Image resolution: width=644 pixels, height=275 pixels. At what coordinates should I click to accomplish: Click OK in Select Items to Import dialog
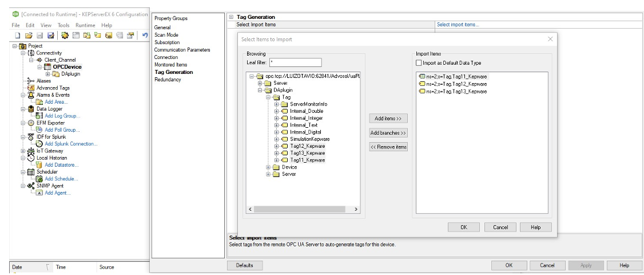tap(464, 227)
